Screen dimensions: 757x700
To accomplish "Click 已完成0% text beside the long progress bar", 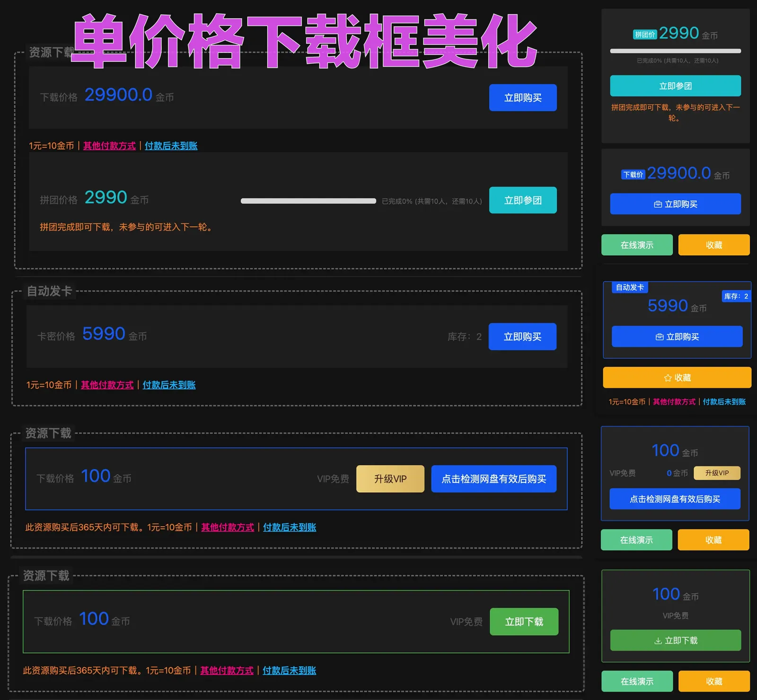I will click(x=432, y=201).
